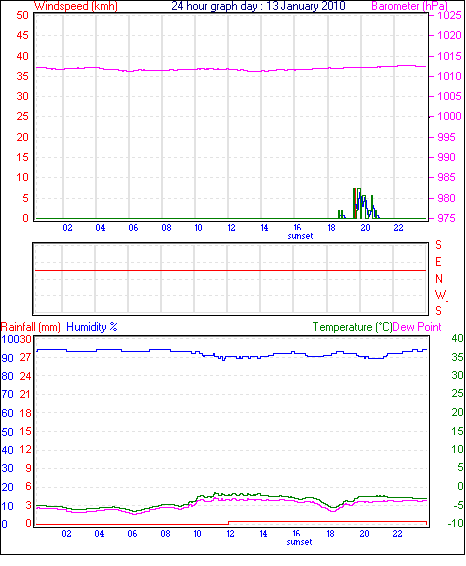Click 'sunset' label under the windspeed graph
The width and height of the screenshot is (466, 566).
[x=300, y=236]
